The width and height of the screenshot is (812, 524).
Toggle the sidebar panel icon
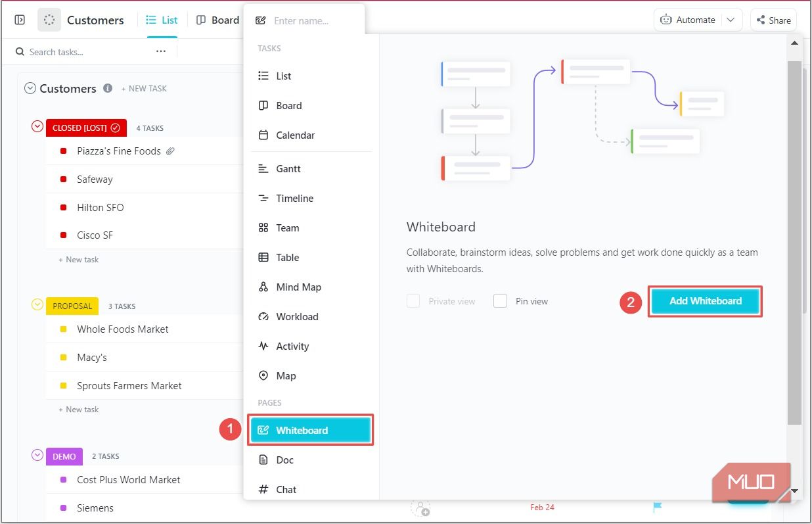tap(20, 20)
